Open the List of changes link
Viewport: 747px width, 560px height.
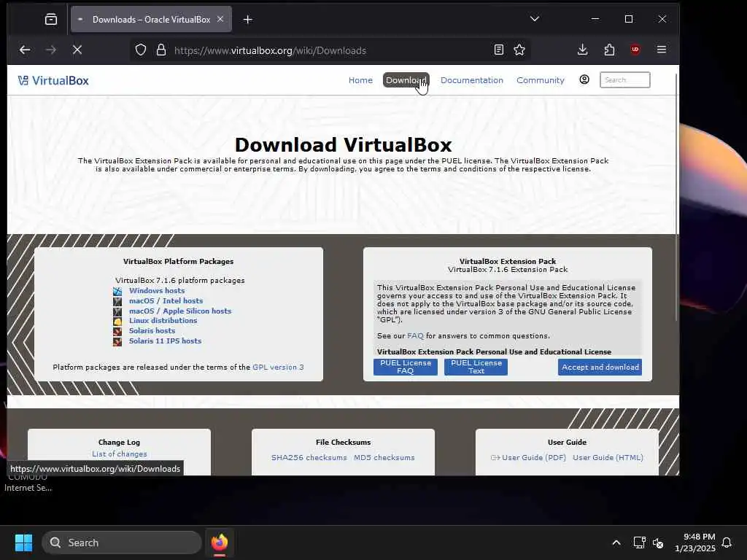(x=119, y=454)
